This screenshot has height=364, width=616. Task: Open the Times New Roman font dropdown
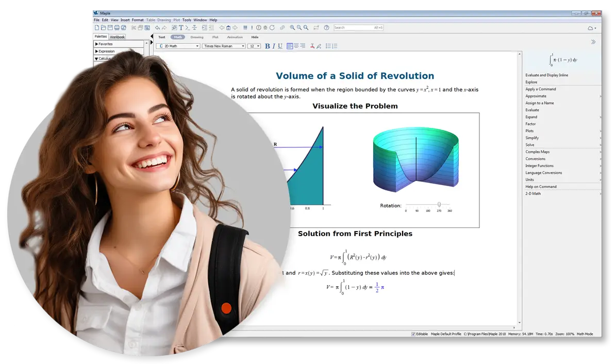(224, 45)
